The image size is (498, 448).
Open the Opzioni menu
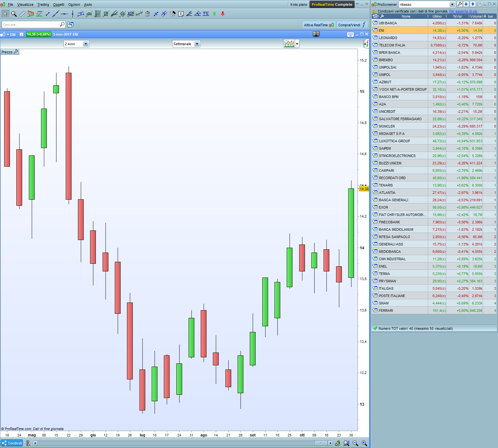tap(74, 4)
